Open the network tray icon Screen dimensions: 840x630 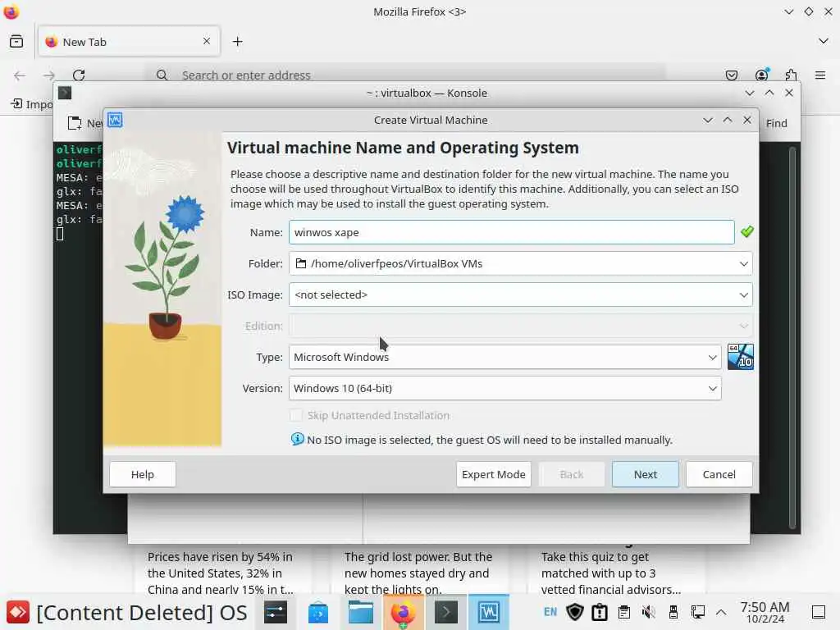coord(698,612)
